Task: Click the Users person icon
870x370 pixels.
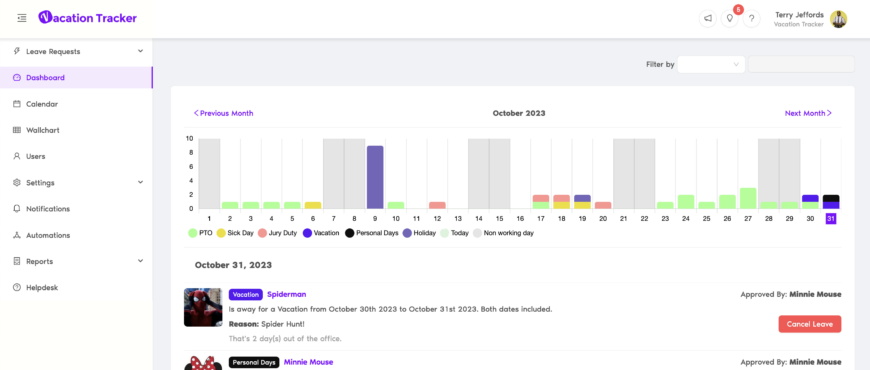Action: pyautogui.click(x=17, y=156)
